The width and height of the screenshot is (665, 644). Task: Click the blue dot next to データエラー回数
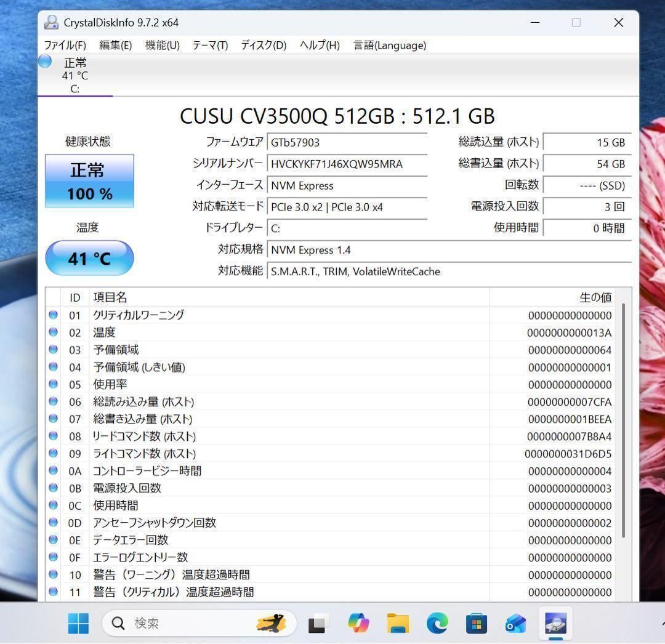coord(54,540)
